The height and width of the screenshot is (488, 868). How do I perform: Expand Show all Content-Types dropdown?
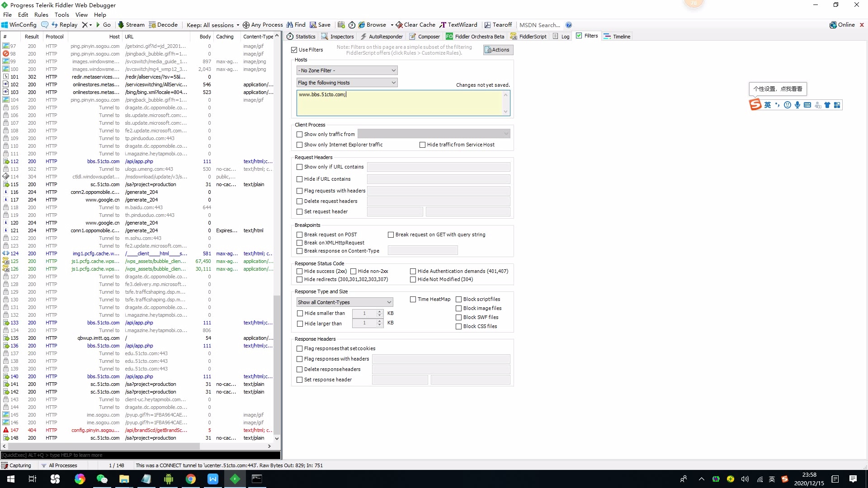[344, 302]
